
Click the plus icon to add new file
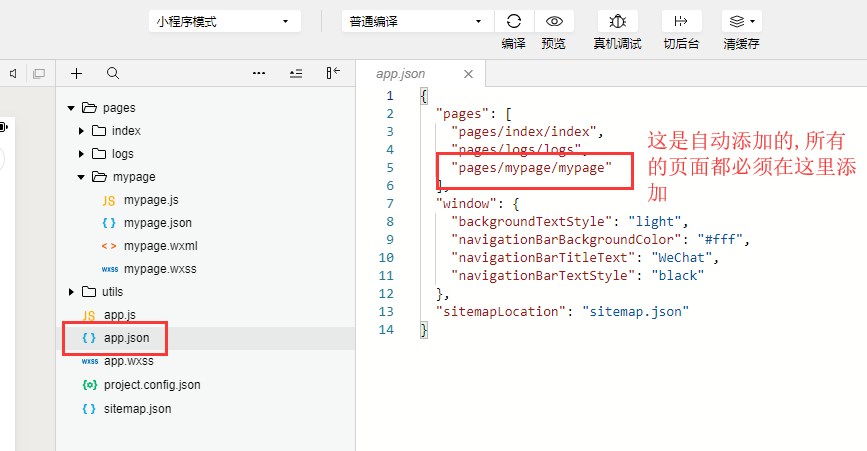(x=76, y=73)
